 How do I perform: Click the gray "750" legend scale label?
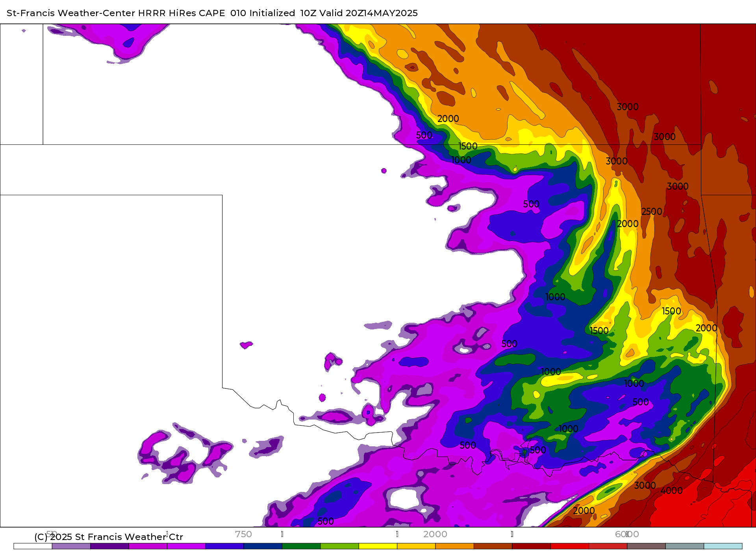point(243,534)
